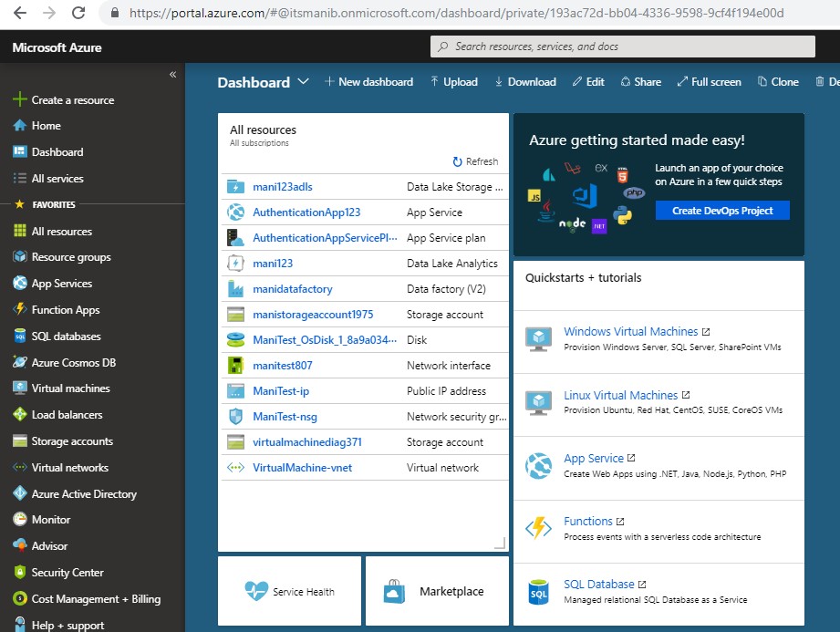Click the Security Center shield icon
Viewport: 840px width, 632px height.
[20, 572]
